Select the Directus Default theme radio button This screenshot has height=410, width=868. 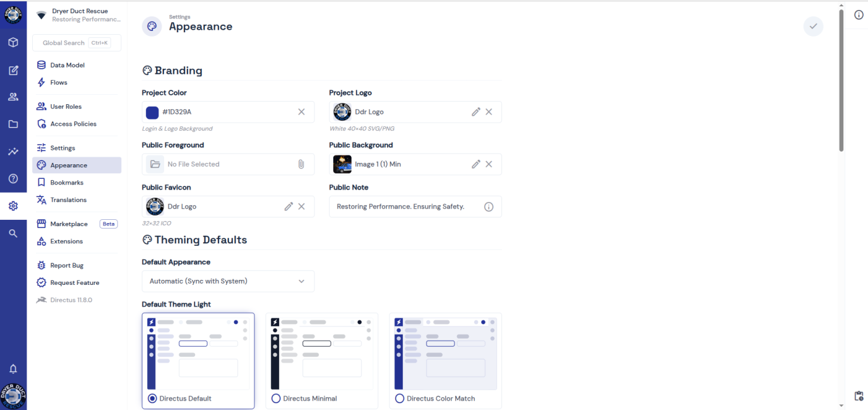coord(152,399)
